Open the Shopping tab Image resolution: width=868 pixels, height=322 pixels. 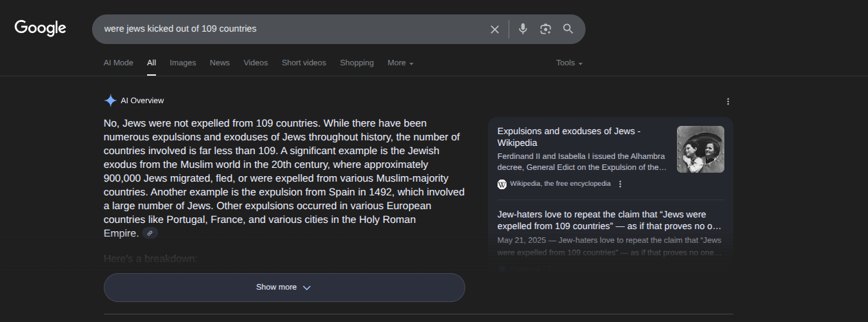point(357,63)
